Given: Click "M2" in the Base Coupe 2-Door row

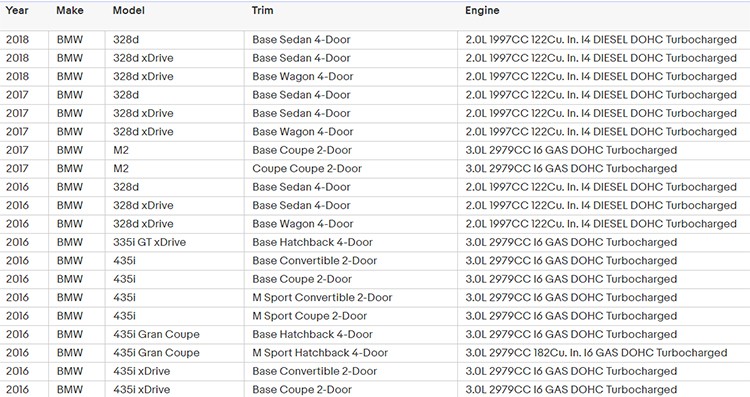Looking at the screenshot, I should coord(121,150).
